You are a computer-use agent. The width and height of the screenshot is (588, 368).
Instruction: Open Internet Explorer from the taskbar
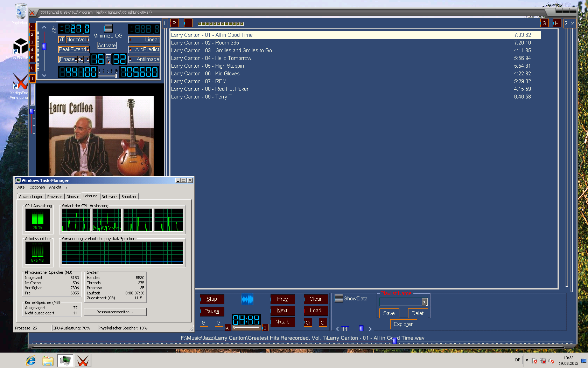31,361
